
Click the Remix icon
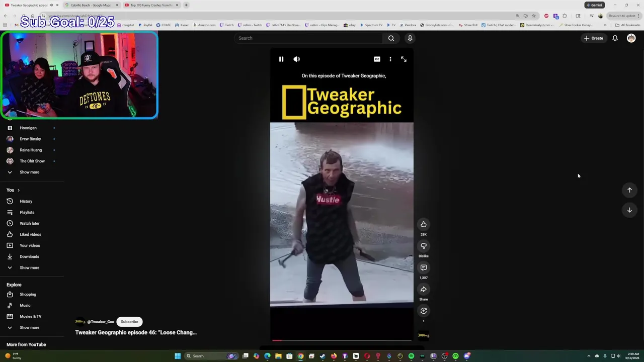coord(424,311)
